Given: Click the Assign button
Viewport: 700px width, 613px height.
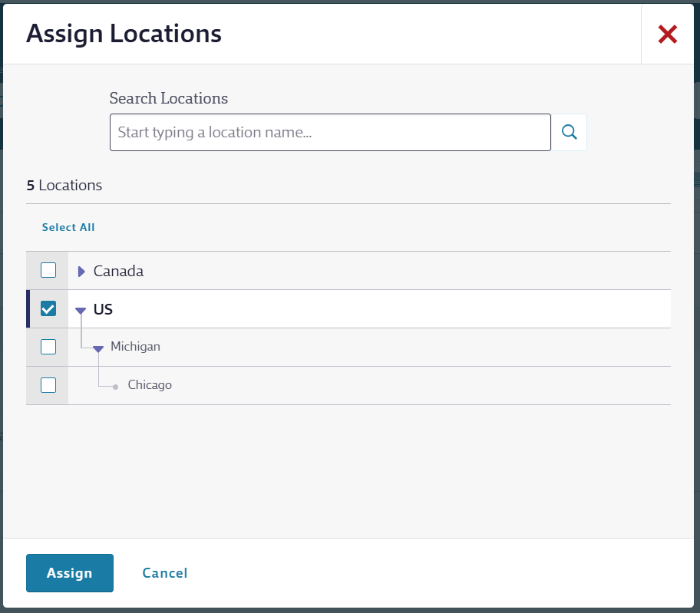Looking at the screenshot, I should [70, 573].
